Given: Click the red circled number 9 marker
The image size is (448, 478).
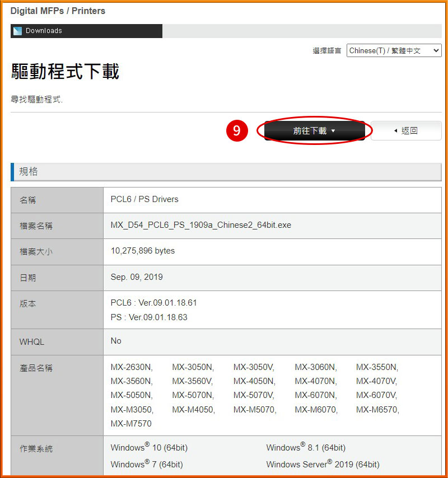Looking at the screenshot, I should click(x=237, y=130).
